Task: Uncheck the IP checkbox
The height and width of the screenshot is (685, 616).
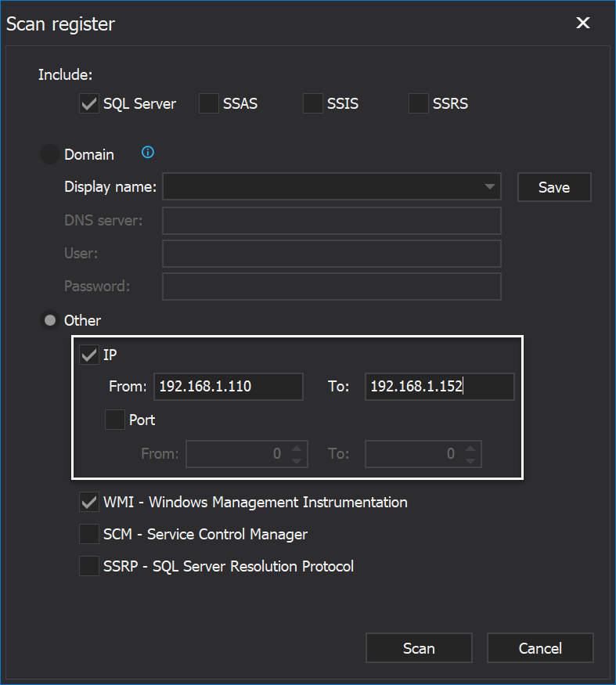Action: pyautogui.click(x=88, y=355)
